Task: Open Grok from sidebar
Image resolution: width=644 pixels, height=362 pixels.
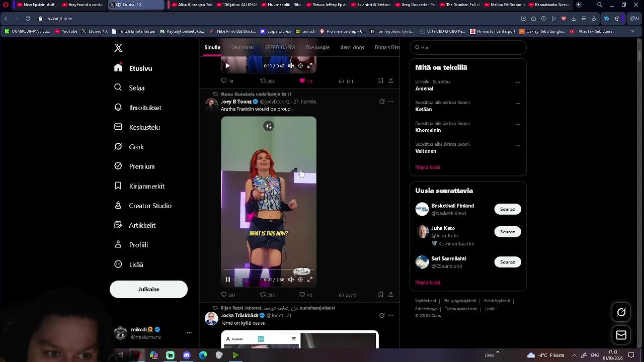Action: tap(129, 147)
